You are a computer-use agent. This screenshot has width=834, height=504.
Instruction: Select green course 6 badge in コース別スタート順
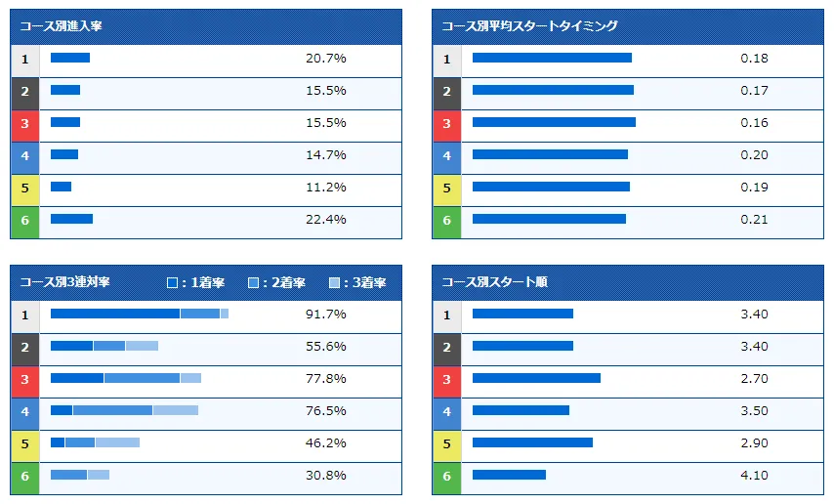446,477
